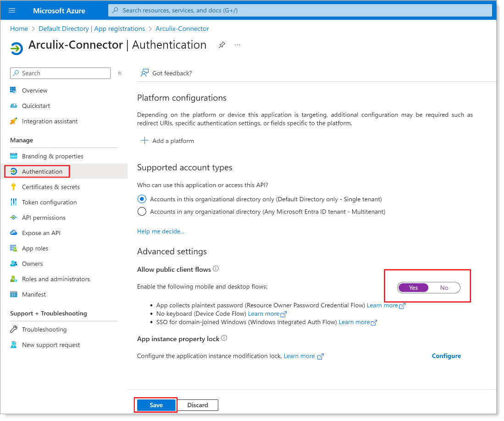Click the App roles grid icon
Screen dimensions: 504x421
point(13,248)
